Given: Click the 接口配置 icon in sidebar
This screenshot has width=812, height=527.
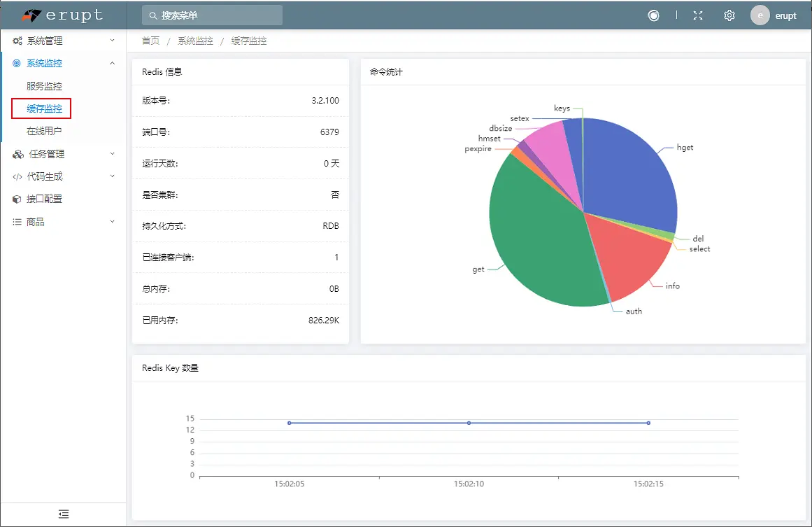Looking at the screenshot, I should click(x=17, y=199).
